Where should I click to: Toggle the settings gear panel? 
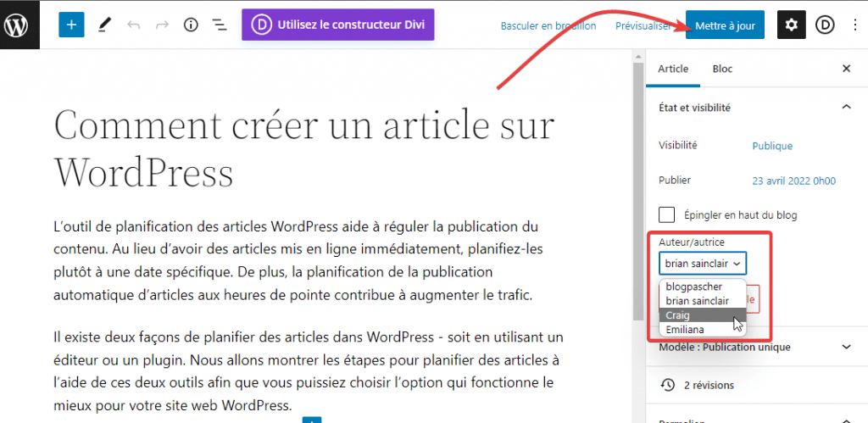(792, 25)
